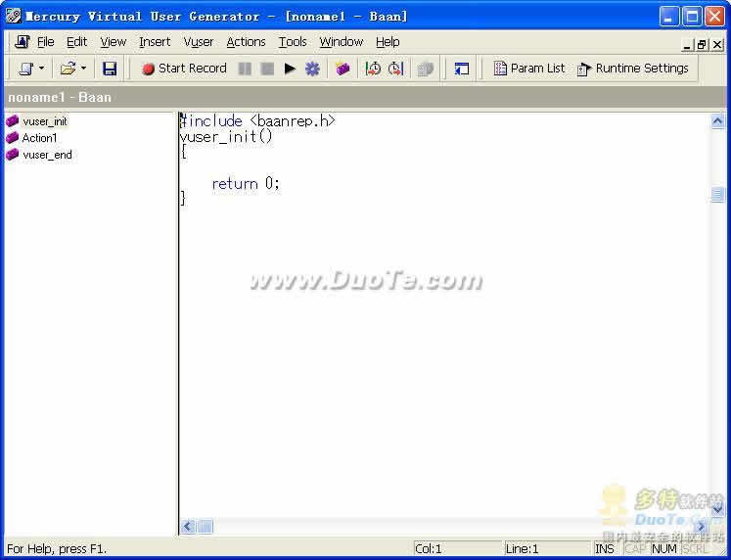Image resolution: width=731 pixels, height=560 pixels.
Task: Click the Start Transaction clock icon
Action: pos(373,69)
